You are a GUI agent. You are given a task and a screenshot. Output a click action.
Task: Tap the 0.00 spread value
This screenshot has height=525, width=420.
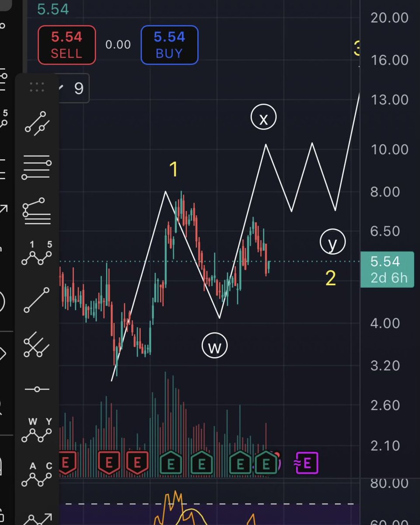pos(118,45)
